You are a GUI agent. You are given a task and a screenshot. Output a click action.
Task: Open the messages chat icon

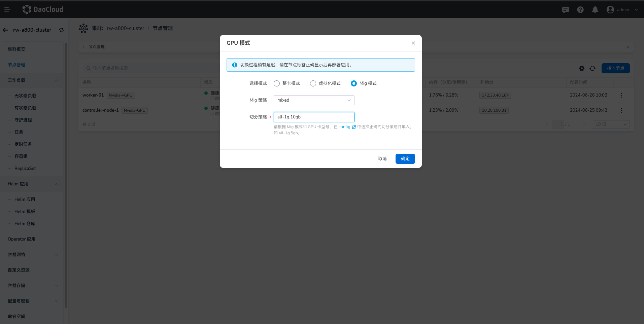click(x=565, y=10)
